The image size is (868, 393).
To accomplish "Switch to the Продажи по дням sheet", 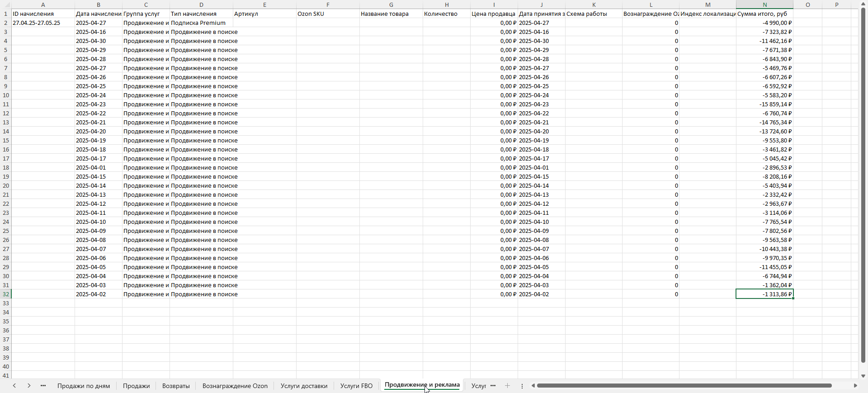I will pyautogui.click(x=84, y=386).
